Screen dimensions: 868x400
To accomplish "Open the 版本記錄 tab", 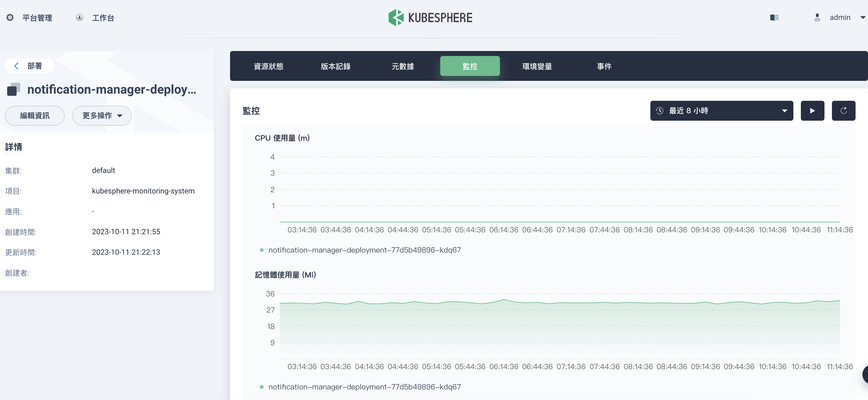I will (x=335, y=66).
